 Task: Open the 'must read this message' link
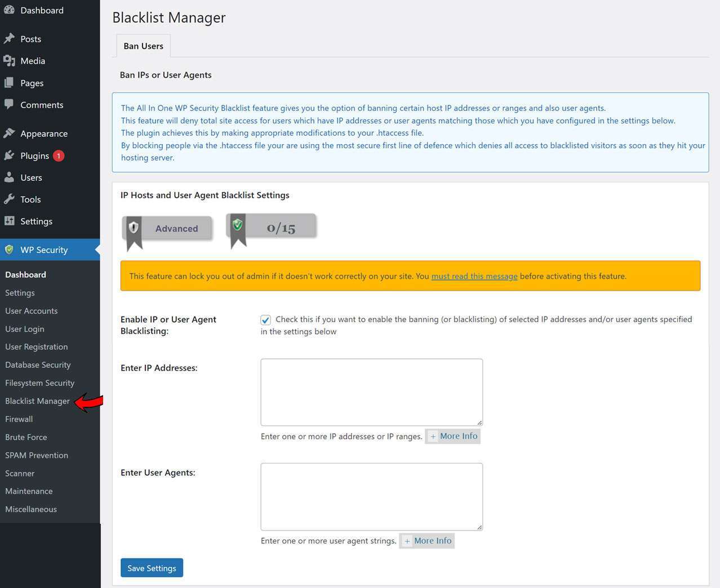point(474,276)
